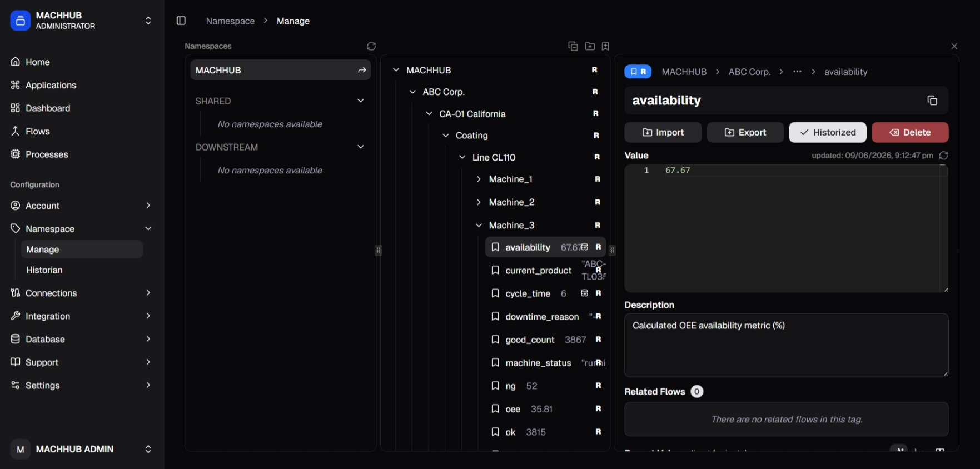Expand the Machine_2 node
This screenshot has width=980, height=469.
tap(479, 202)
